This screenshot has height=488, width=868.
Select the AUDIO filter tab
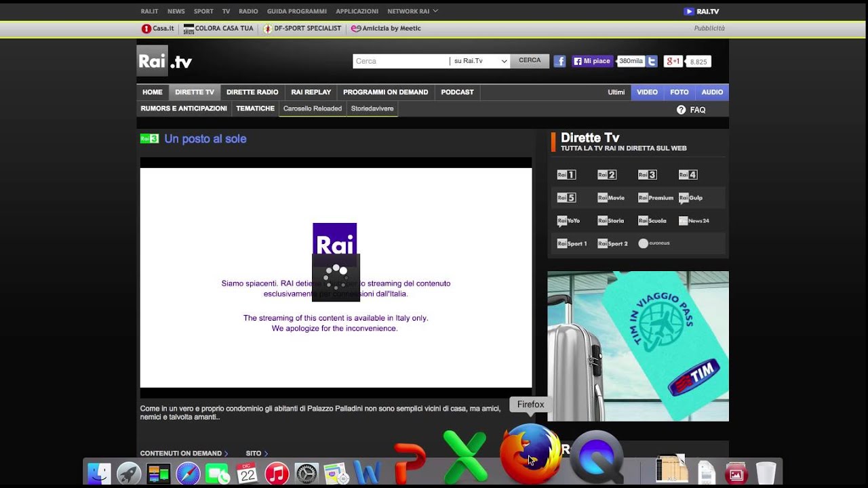tap(712, 92)
